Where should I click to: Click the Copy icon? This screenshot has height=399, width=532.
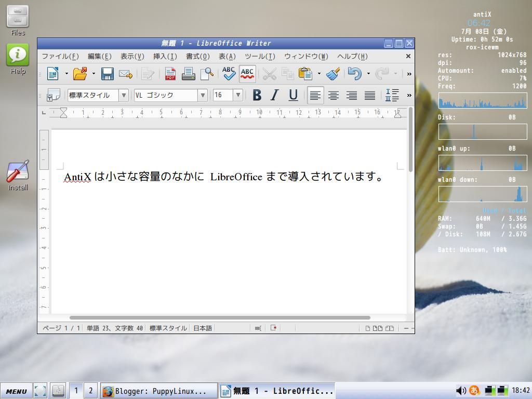point(288,74)
